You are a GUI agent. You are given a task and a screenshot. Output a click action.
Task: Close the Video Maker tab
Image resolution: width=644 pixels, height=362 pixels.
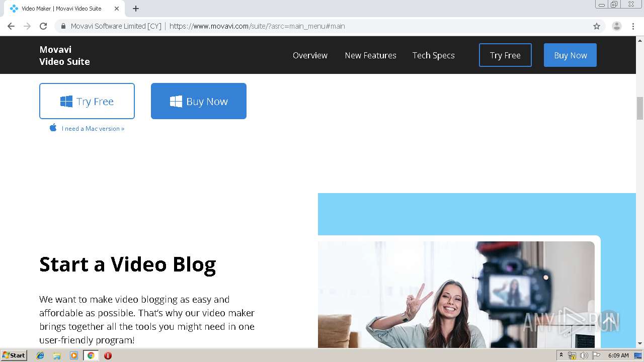pos(117,9)
